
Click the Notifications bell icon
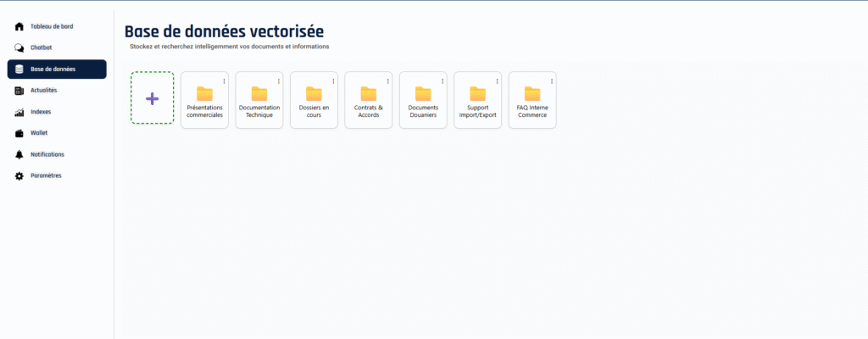tap(19, 154)
